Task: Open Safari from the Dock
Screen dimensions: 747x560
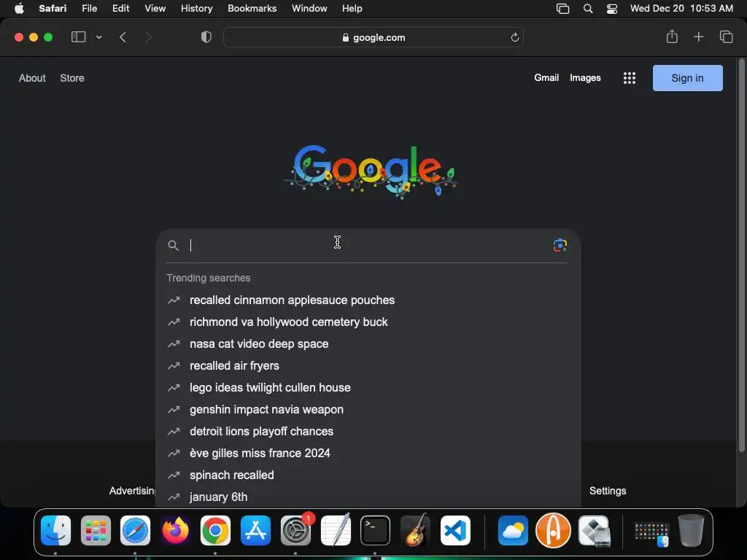Action: (135, 530)
